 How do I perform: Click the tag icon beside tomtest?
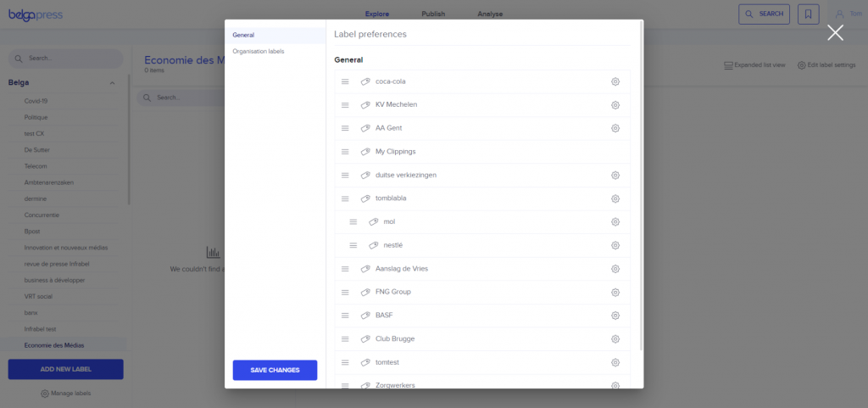(364, 362)
